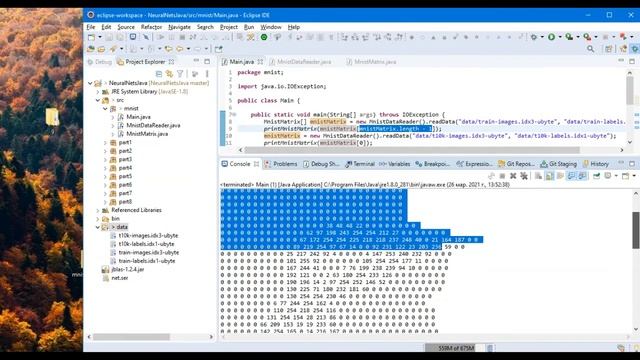
Task: Toggle Word Wrap in Console toolbar
Action: click(560, 176)
